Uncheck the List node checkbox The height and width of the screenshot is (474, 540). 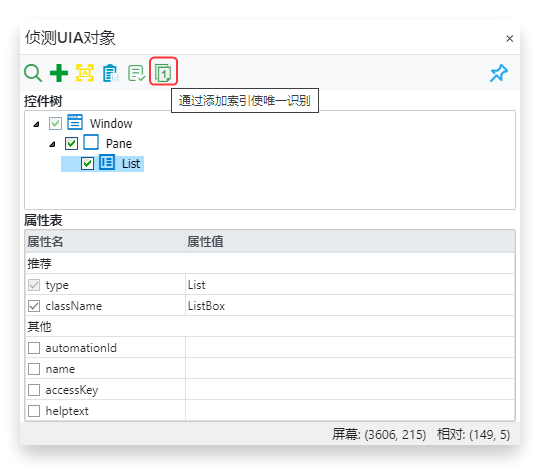pos(87,163)
